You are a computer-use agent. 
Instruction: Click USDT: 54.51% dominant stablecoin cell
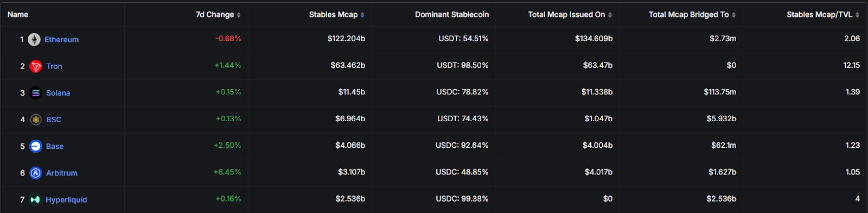point(463,39)
